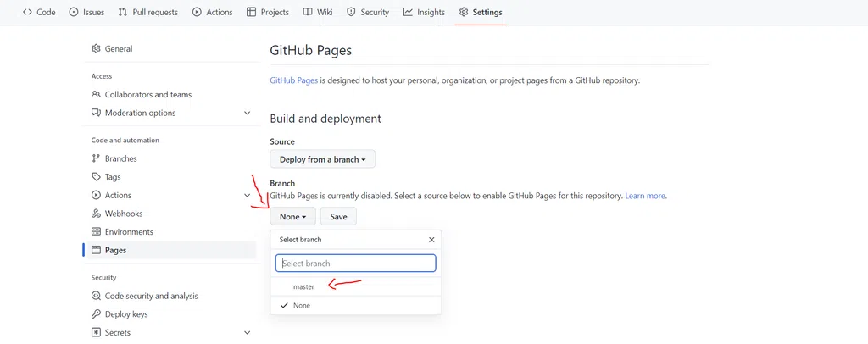Image resolution: width=868 pixels, height=344 pixels.
Task: Follow the GitHub Pages documentation link
Action: pos(293,80)
